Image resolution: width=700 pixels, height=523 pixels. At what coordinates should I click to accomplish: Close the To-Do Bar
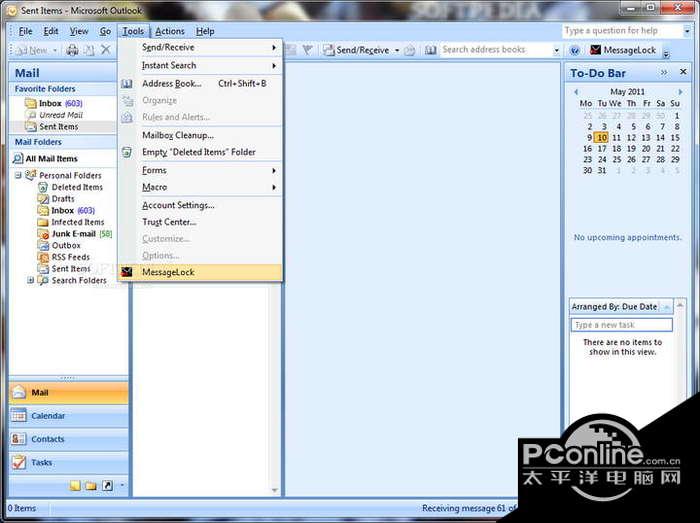[683, 71]
